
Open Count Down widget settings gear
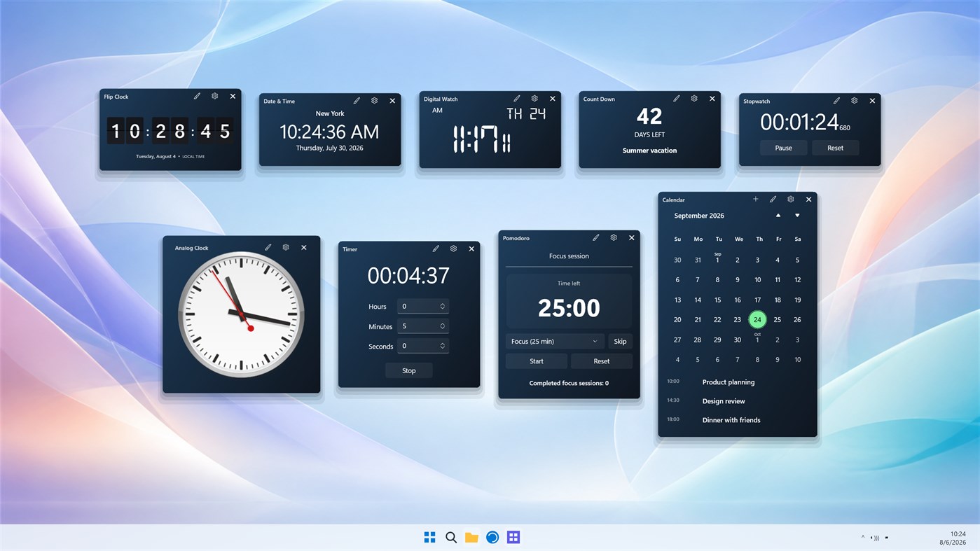pos(694,99)
